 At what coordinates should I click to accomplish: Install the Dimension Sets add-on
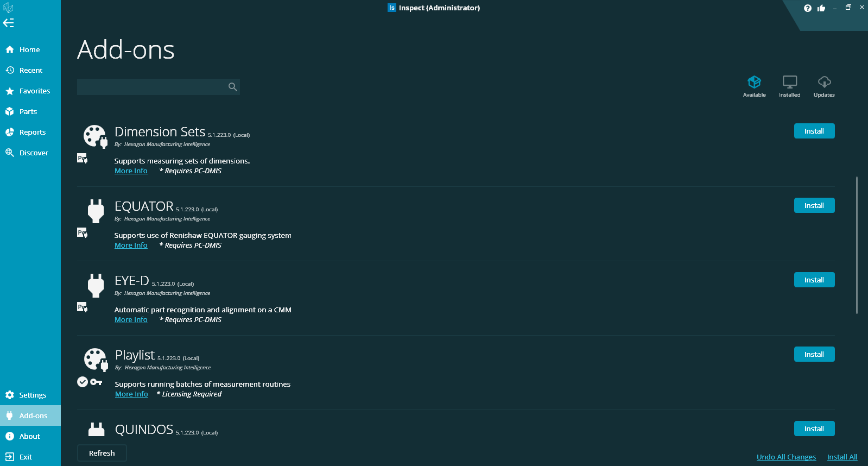point(814,131)
